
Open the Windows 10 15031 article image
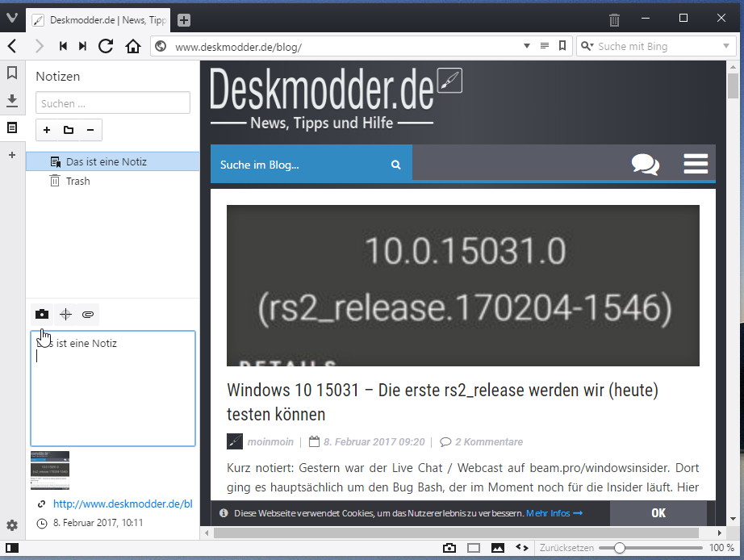[x=463, y=285]
